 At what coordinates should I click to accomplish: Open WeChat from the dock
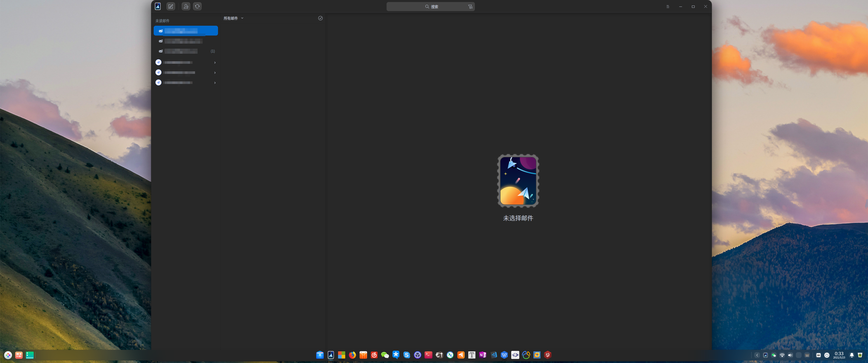(385, 355)
